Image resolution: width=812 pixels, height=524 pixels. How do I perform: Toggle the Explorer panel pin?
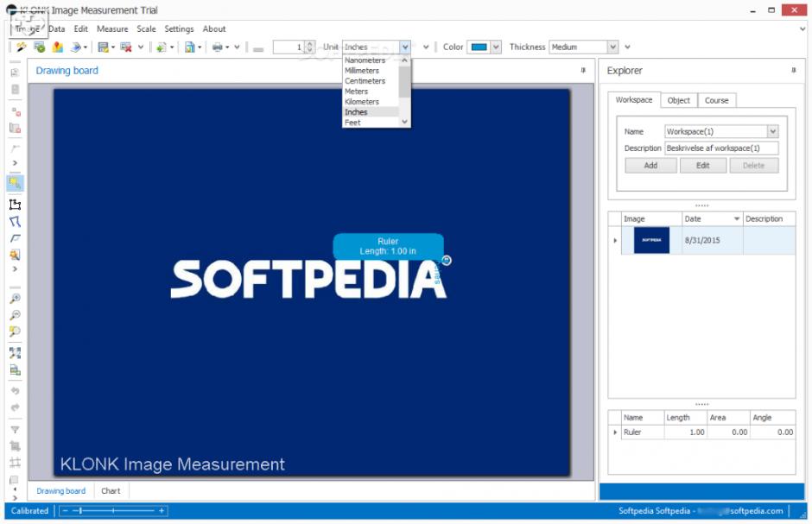pyautogui.click(x=793, y=71)
